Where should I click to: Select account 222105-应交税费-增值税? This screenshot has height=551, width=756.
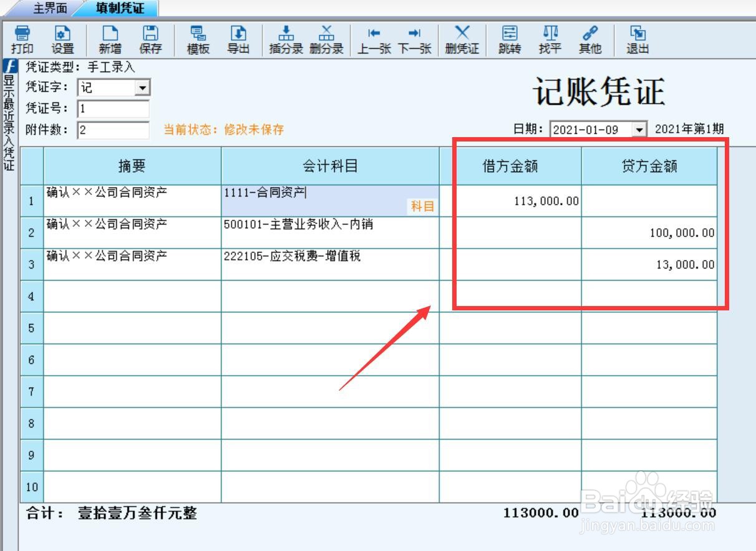[x=331, y=264]
